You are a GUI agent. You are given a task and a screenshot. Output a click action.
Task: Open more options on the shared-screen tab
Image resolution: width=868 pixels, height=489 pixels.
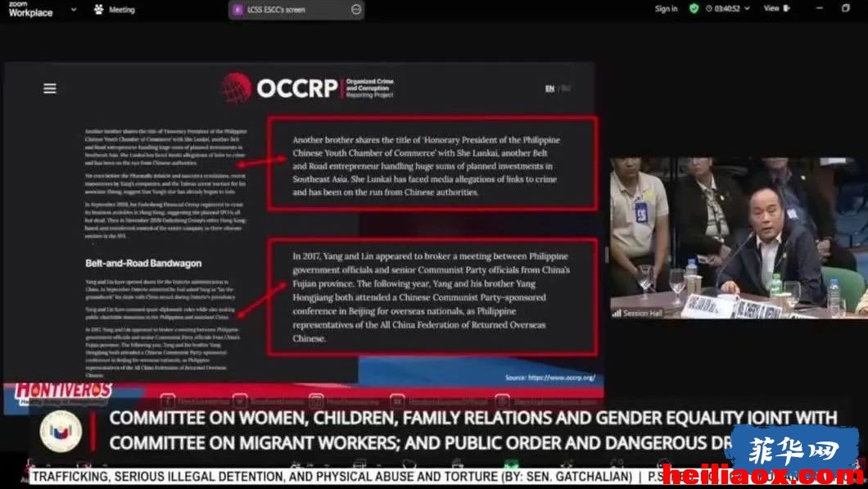click(x=356, y=9)
